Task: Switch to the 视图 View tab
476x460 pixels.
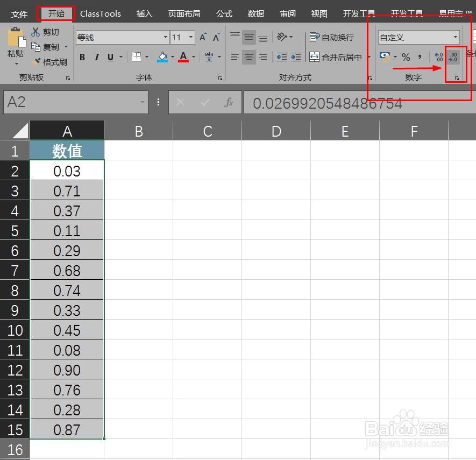Action: [319, 13]
